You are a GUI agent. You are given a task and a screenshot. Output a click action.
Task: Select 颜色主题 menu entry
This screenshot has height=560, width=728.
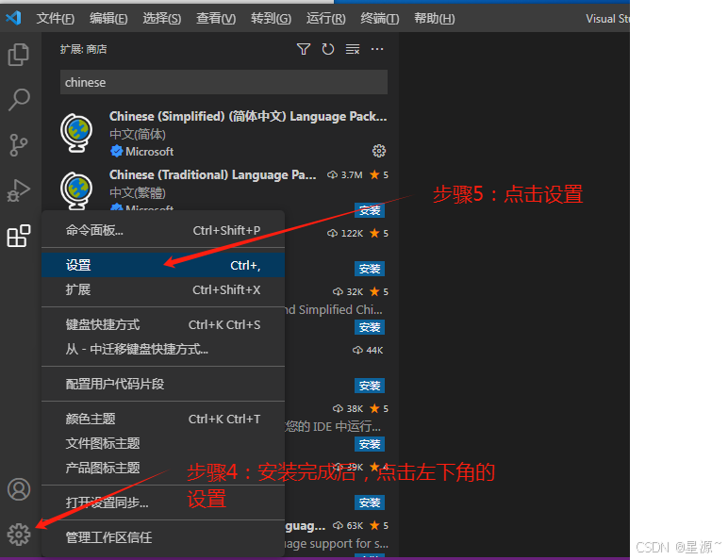[163, 419]
